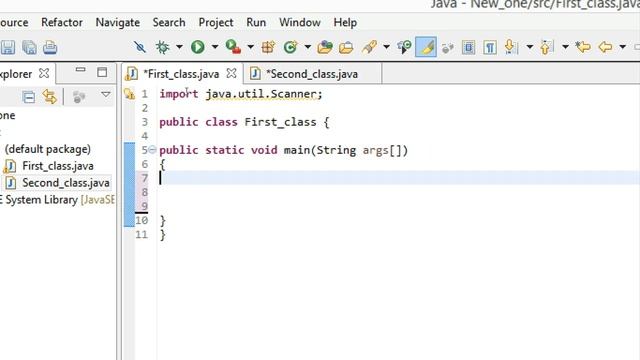Open the Project menu
The width and height of the screenshot is (640, 360).
[216, 22]
